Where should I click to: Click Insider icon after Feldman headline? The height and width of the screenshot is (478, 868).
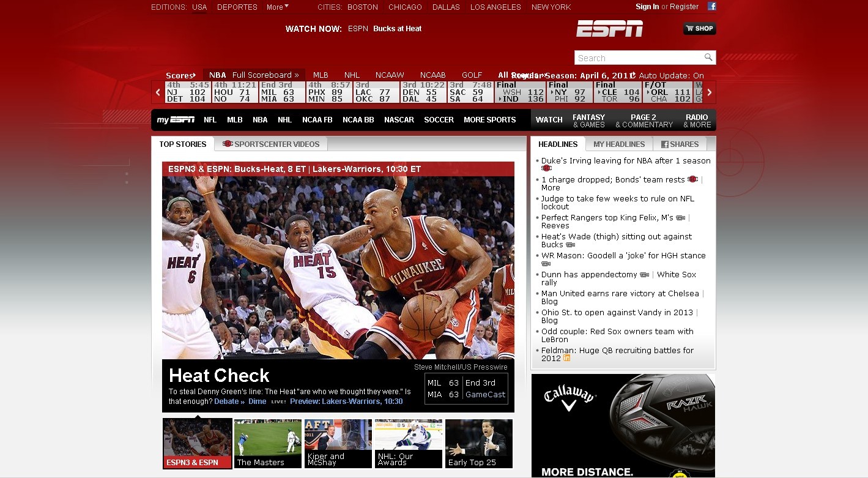[x=566, y=358]
